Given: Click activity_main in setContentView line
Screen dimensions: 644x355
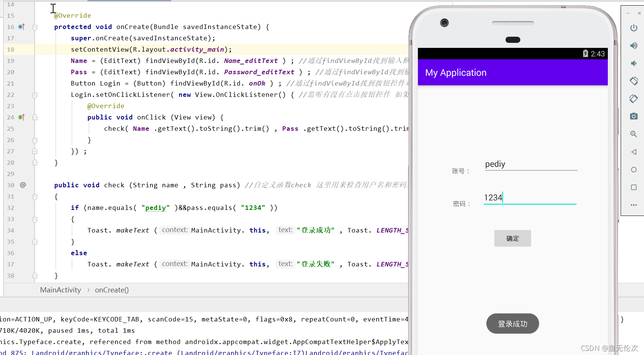Looking at the screenshot, I should [197, 49].
